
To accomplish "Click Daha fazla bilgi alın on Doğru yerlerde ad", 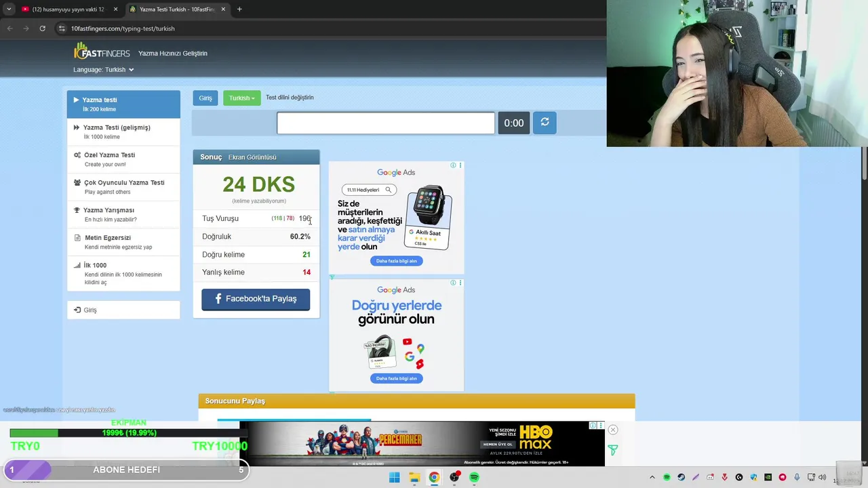I will (x=397, y=378).
